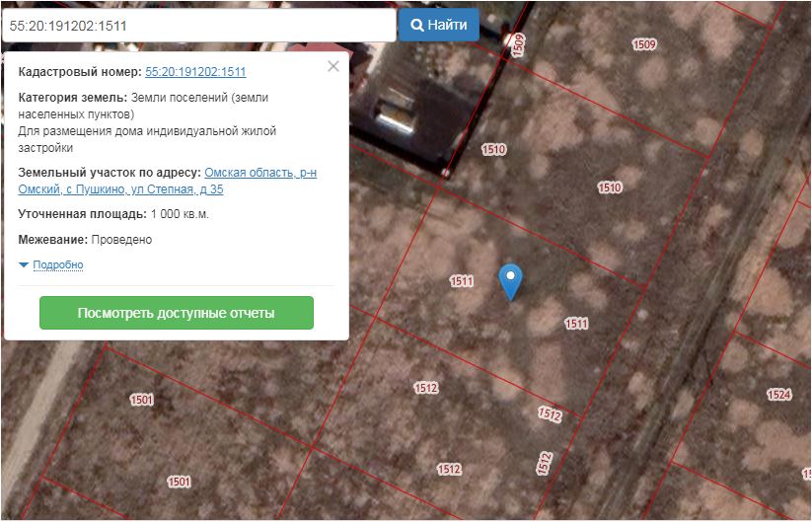Click the Межевание: Проведено text
This screenshot has height=524, width=812.
[x=85, y=240]
